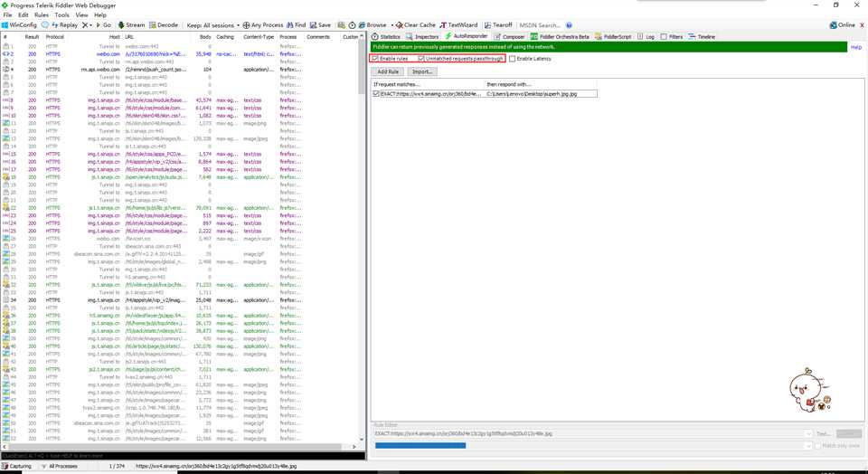
Task: Open the Fiddler Orchestra Beta tab
Action: tap(561, 36)
